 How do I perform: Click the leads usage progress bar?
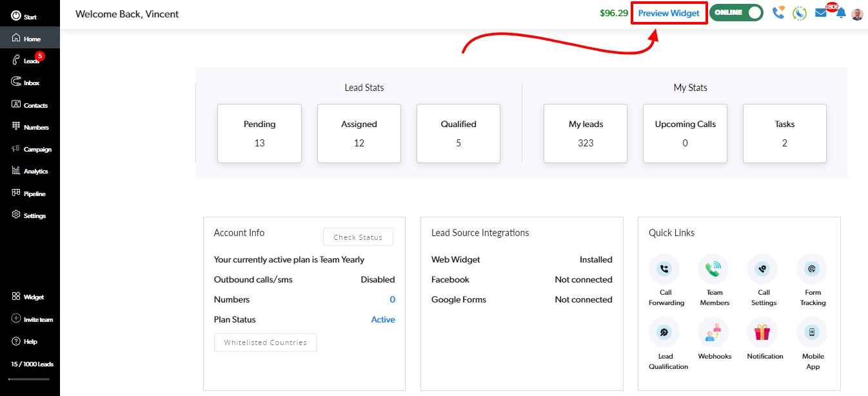click(29, 379)
